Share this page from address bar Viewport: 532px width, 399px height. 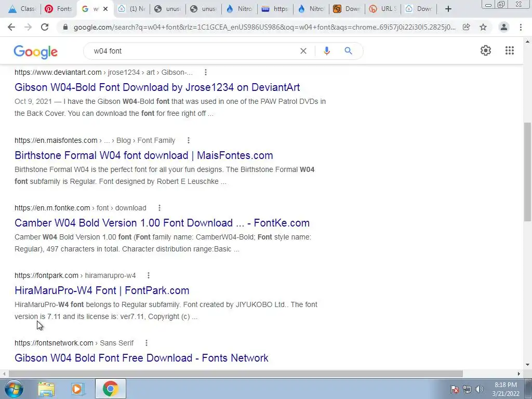(x=467, y=27)
